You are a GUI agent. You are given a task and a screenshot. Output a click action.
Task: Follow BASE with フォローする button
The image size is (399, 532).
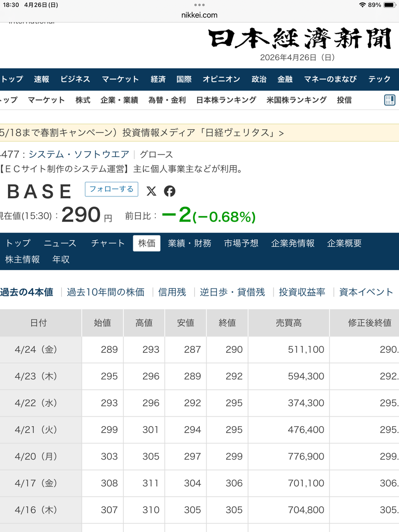pos(111,189)
